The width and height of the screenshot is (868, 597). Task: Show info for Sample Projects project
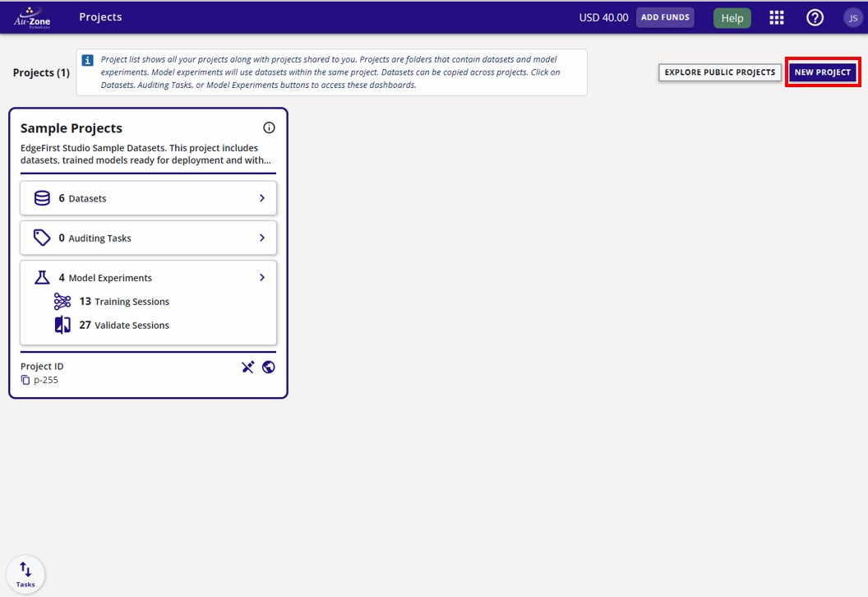(x=269, y=127)
